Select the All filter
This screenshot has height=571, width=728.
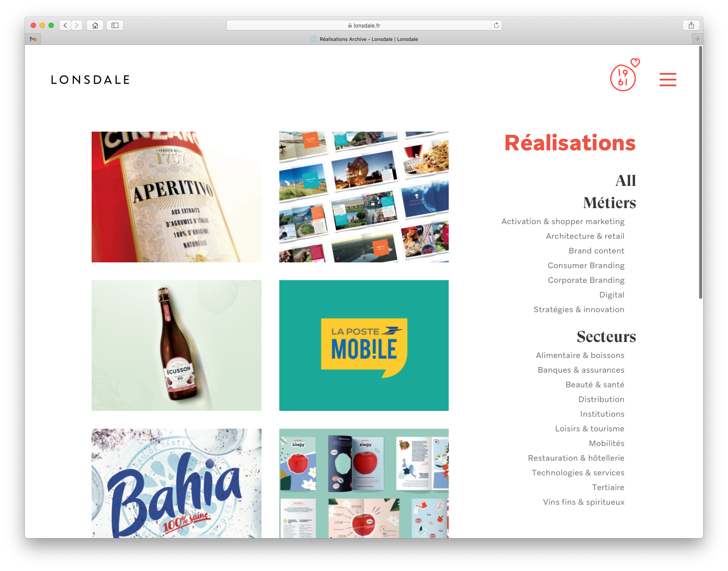625,181
